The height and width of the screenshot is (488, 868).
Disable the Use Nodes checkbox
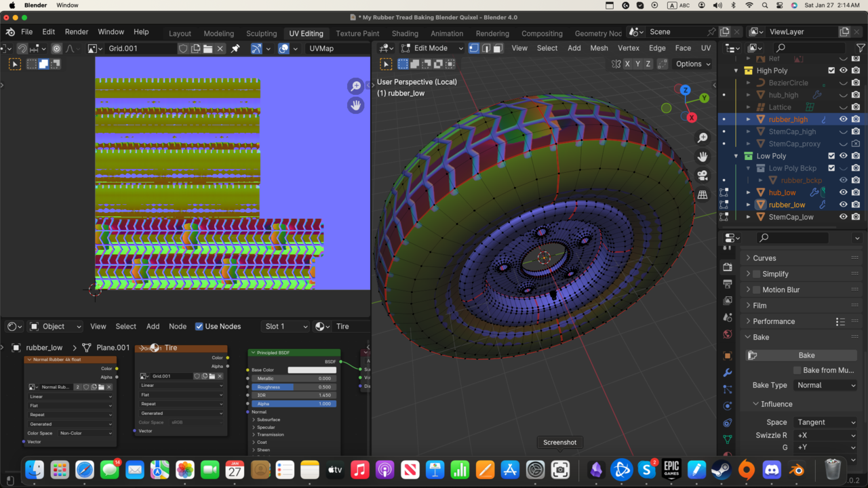click(x=199, y=326)
